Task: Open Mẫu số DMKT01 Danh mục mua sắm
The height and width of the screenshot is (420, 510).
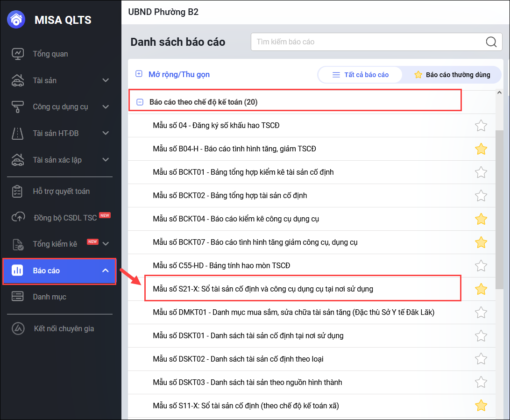Action: coord(294,313)
